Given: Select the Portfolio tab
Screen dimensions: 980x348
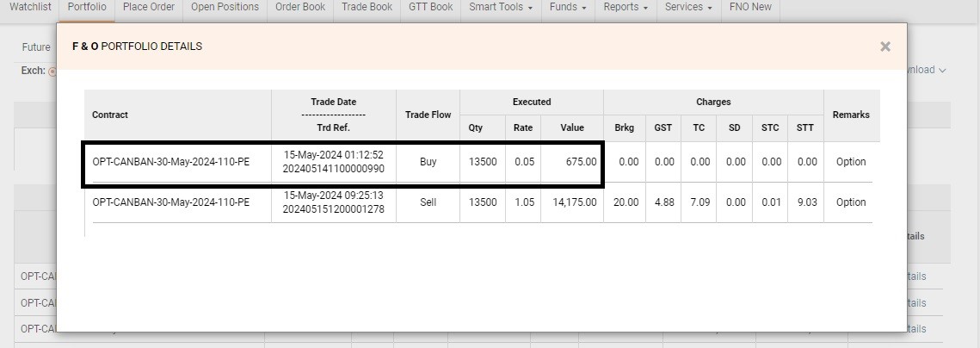Looking at the screenshot, I should (x=87, y=7).
